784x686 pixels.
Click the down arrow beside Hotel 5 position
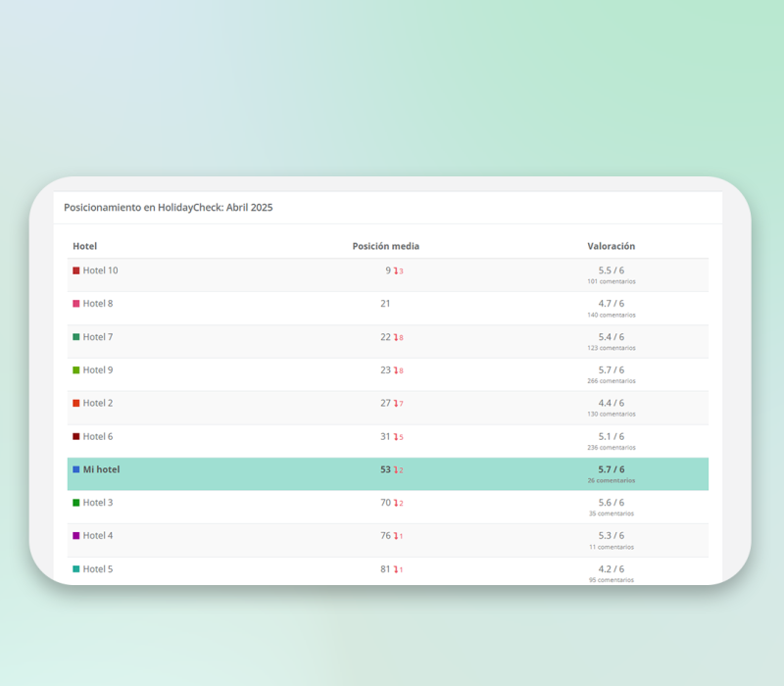396,569
